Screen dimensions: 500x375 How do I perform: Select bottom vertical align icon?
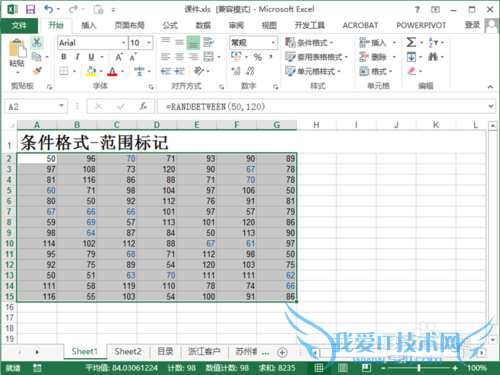tap(193, 42)
